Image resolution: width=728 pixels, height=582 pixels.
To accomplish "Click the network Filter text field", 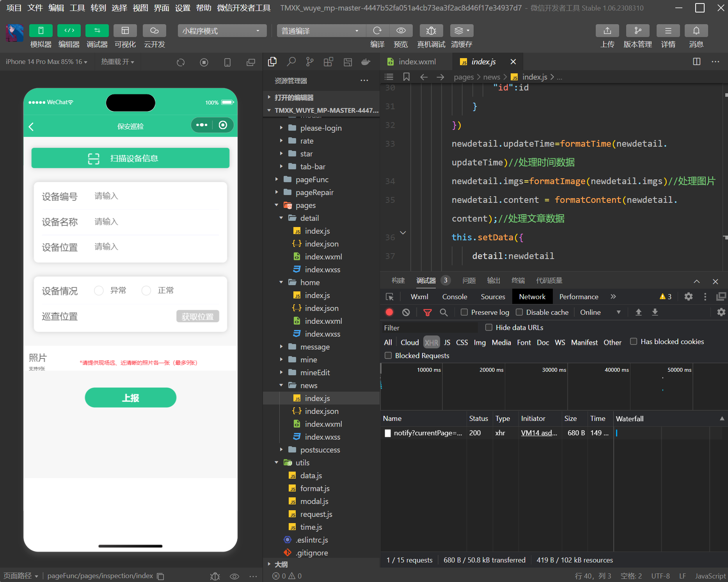I will click(x=429, y=328).
